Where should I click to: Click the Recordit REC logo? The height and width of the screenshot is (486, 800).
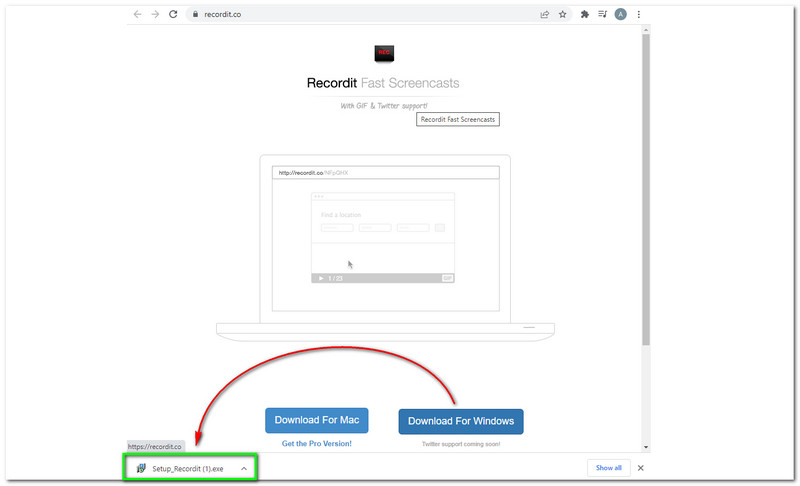[384, 53]
